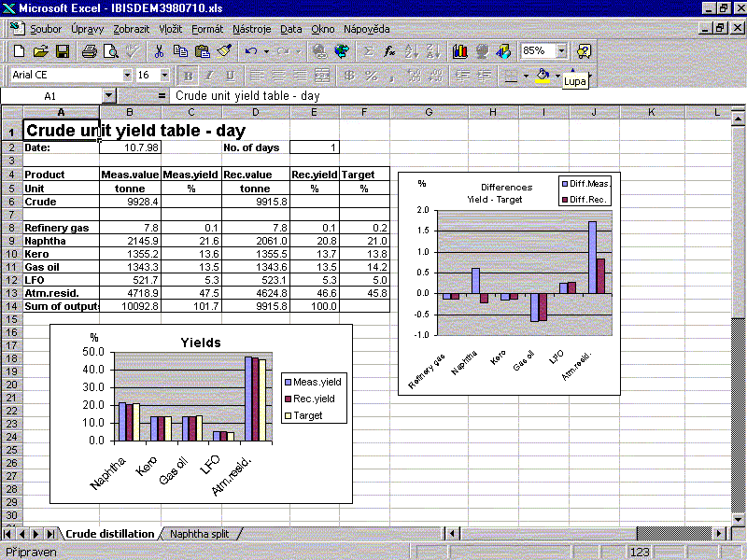Click the Paste clipboard icon
Image resolution: width=747 pixels, height=560 pixels.
coord(202,51)
